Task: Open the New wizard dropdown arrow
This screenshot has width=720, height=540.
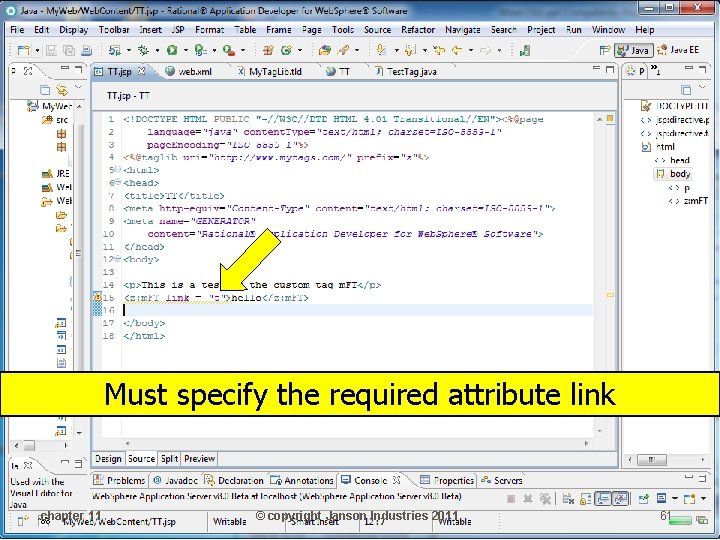Action: coord(37,50)
